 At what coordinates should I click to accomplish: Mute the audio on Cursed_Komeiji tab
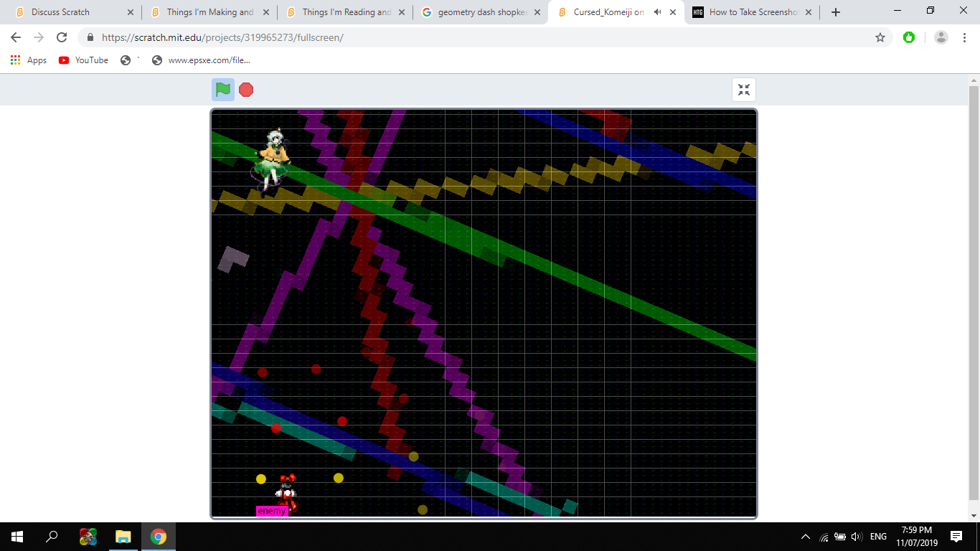[658, 12]
